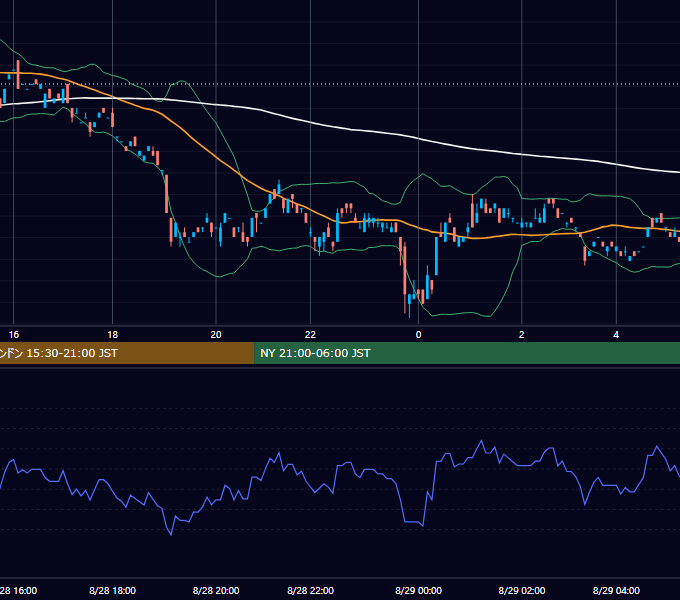Viewport: 680px width, 600px height.
Task: Click the 8/29 02:00 date label
Action: (521, 590)
